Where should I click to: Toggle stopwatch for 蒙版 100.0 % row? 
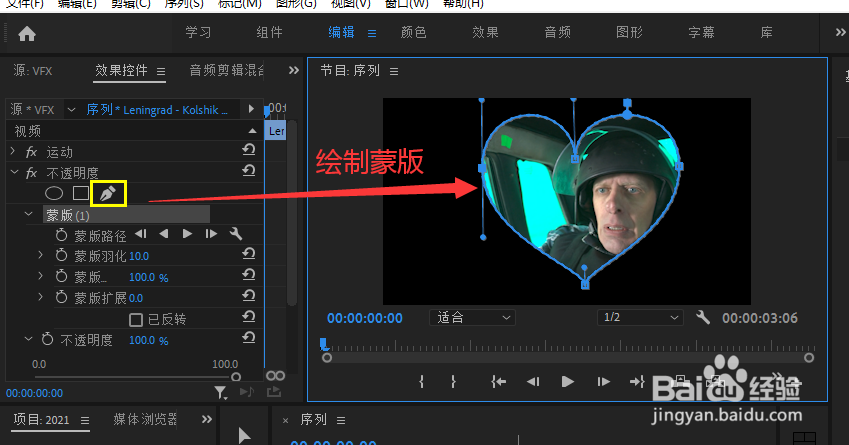[61, 277]
